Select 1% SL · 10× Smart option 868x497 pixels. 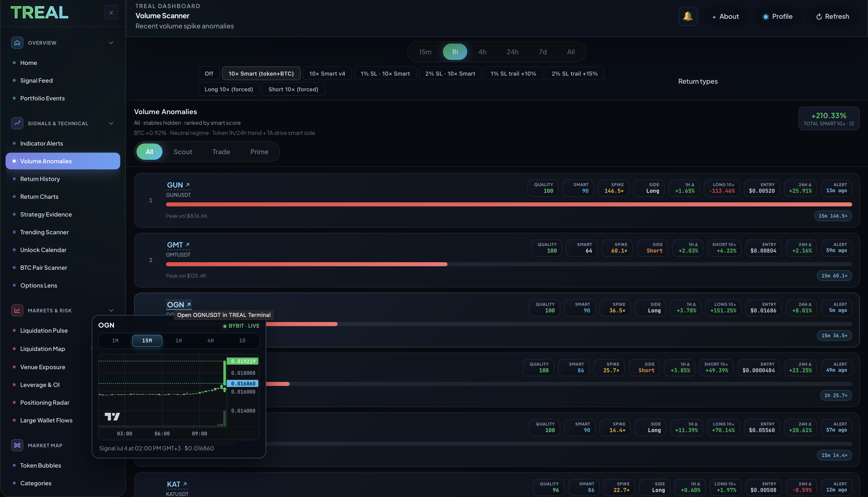[385, 73]
